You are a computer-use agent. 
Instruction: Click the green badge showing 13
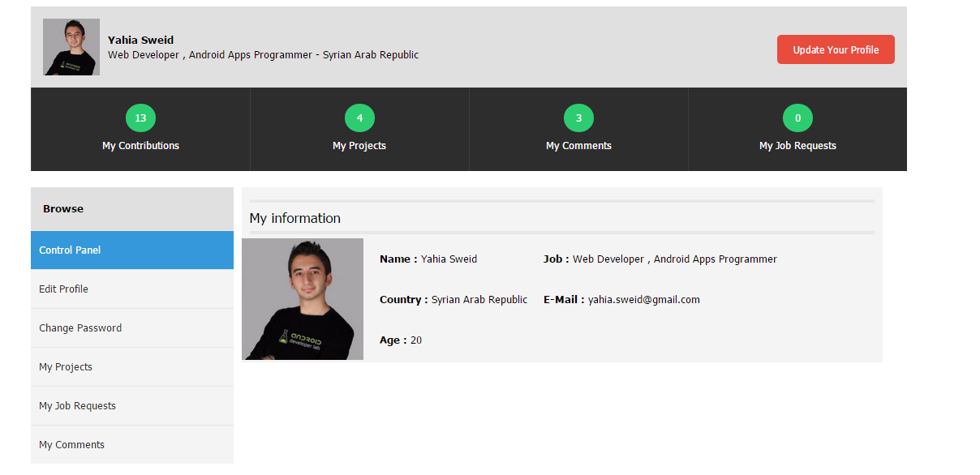click(140, 118)
